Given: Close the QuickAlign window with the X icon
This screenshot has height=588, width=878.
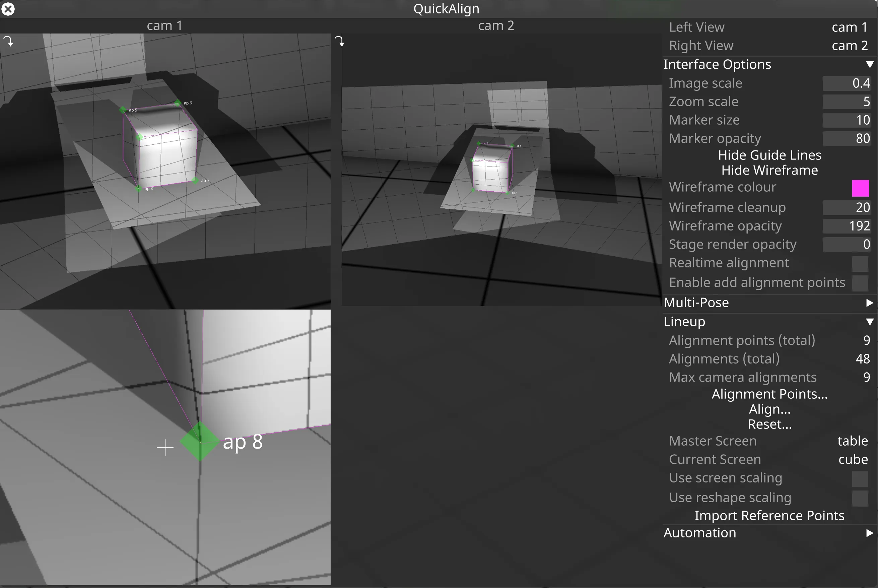Looking at the screenshot, I should pyautogui.click(x=8, y=9).
